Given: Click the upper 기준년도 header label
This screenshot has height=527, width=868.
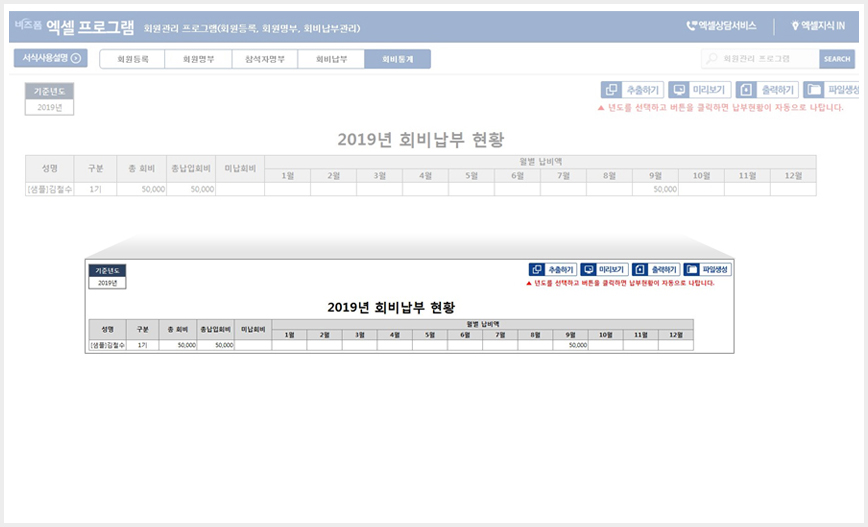Looking at the screenshot, I should coord(49,91).
